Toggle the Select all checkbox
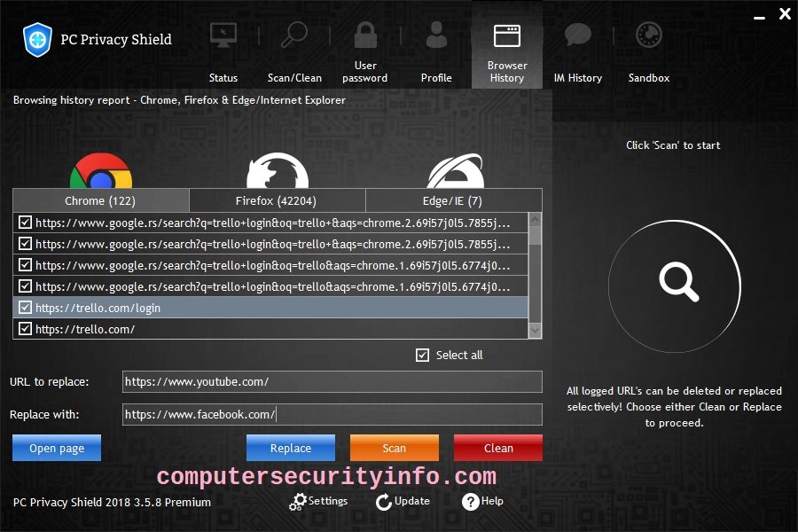 422,355
